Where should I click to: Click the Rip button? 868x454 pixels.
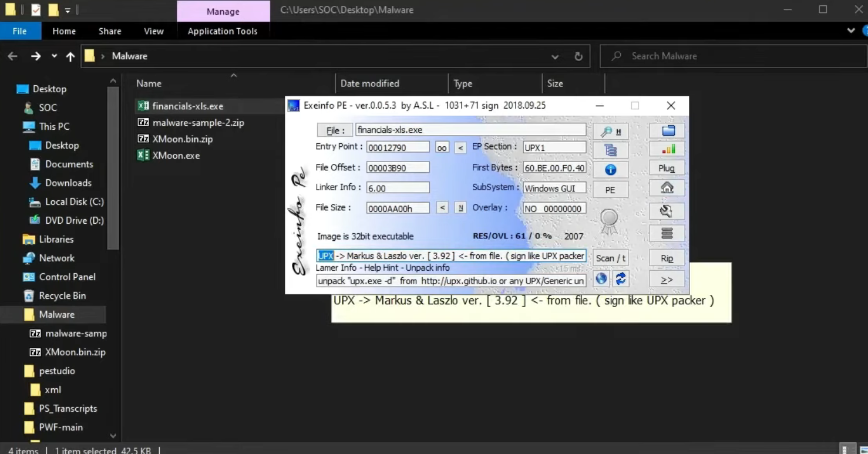(x=667, y=258)
